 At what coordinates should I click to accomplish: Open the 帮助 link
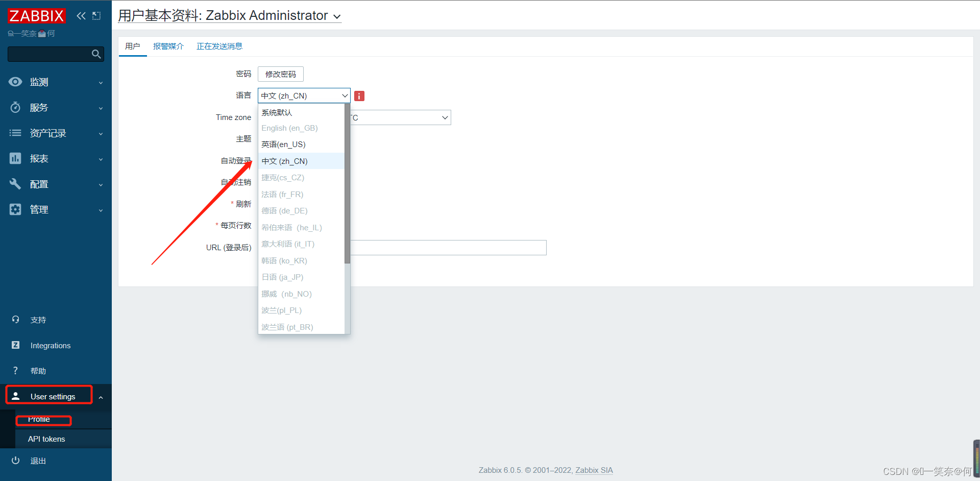coord(38,371)
